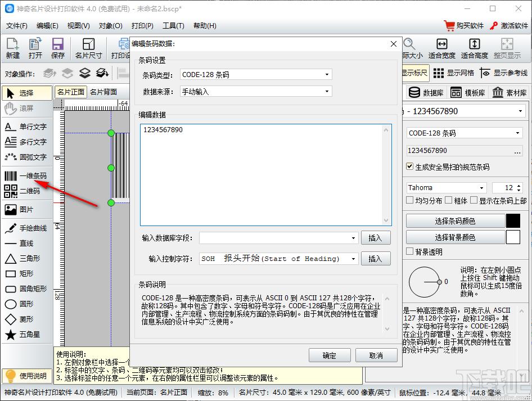
Task: Select the 图片 image tool
Action: coord(27,210)
